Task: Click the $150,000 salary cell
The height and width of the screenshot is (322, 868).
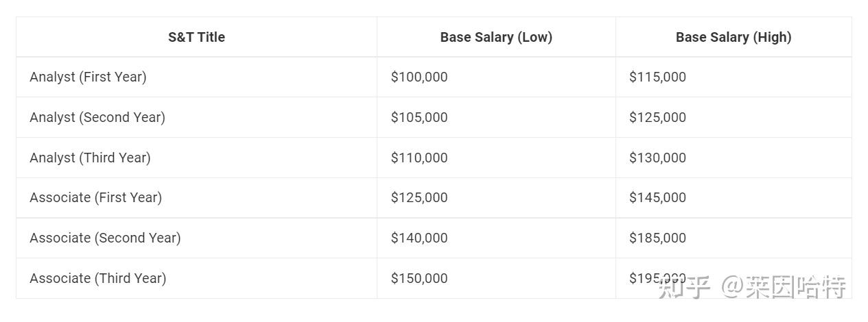Action: click(x=419, y=278)
